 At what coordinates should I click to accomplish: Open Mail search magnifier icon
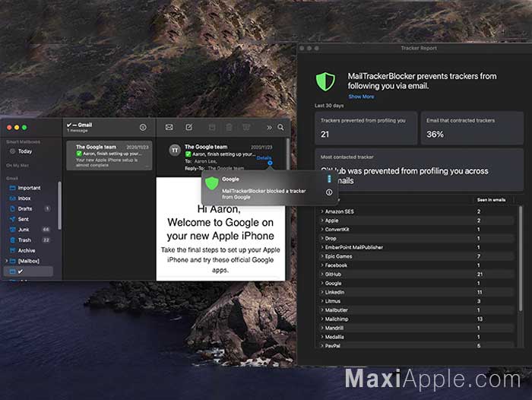click(x=280, y=127)
